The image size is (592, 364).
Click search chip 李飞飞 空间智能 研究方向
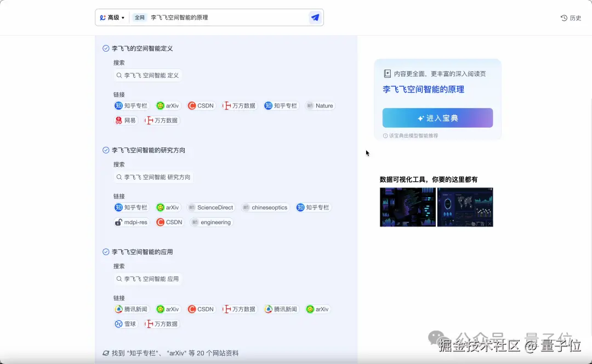click(153, 177)
